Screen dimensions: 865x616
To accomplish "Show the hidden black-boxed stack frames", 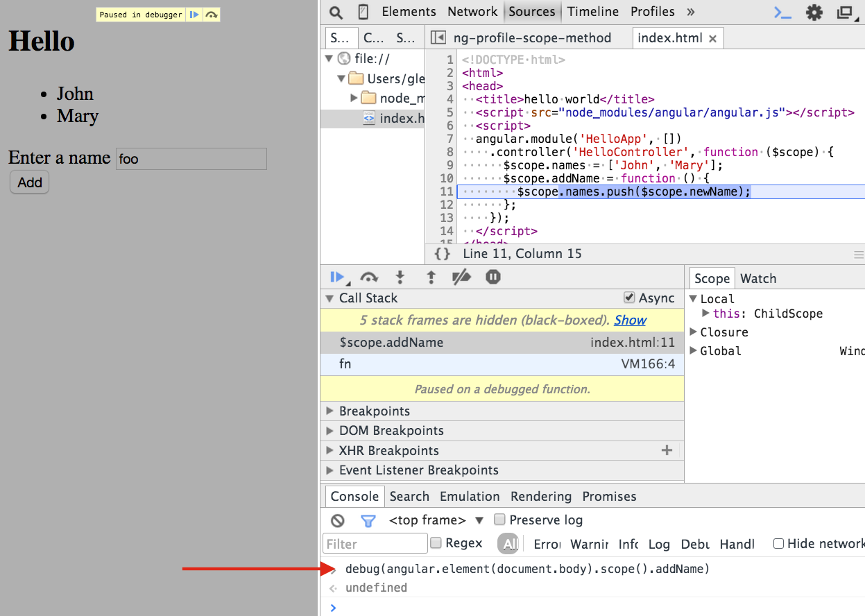I will point(630,320).
